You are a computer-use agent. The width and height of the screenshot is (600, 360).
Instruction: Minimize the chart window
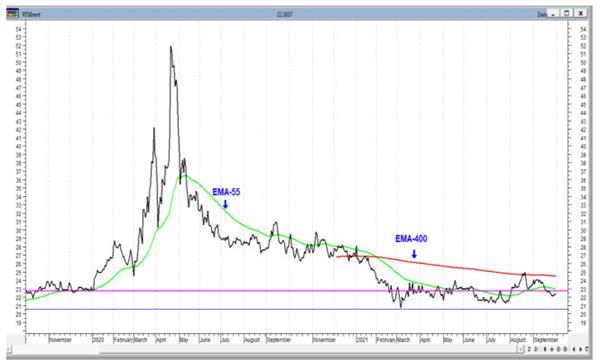coord(553,13)
